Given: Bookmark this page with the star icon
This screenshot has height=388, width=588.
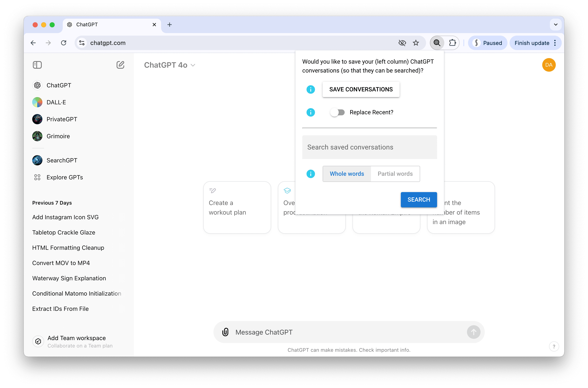Looking at the screenshot, I should [x=416, y=43].
